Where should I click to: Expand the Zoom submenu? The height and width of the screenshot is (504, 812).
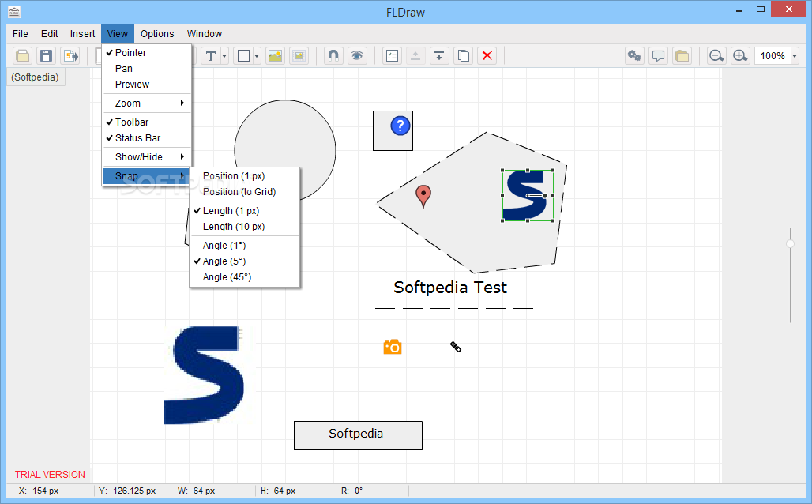tap(147, 103)
